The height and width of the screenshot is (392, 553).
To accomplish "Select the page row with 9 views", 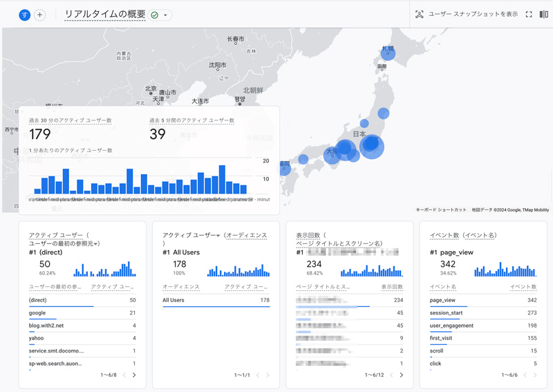I will click(350, 338).
